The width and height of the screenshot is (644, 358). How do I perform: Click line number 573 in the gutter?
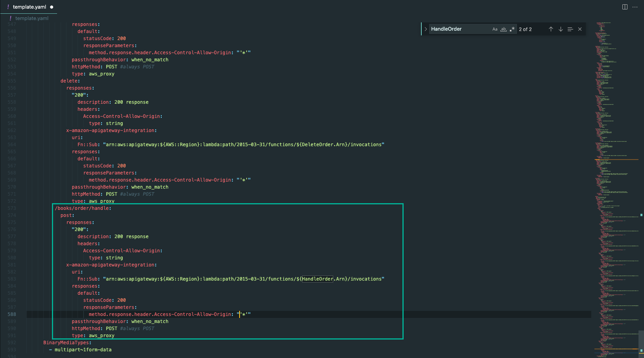12,208
